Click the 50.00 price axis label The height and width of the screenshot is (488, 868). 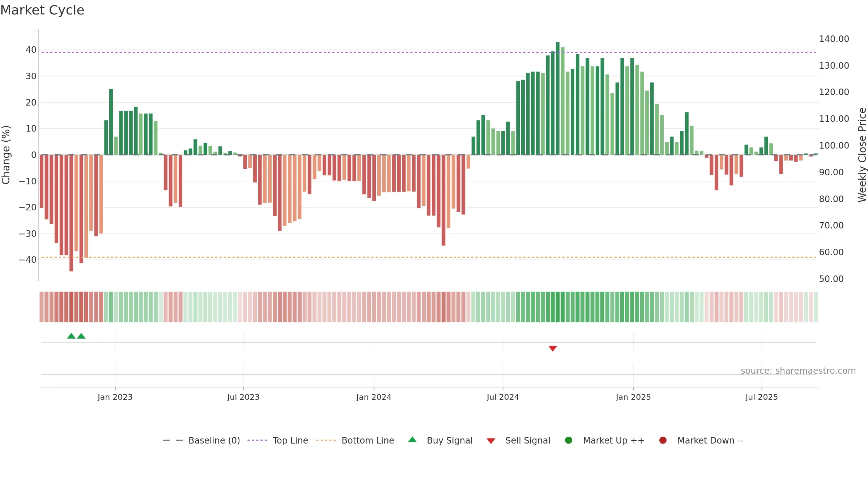pos(831,279)
